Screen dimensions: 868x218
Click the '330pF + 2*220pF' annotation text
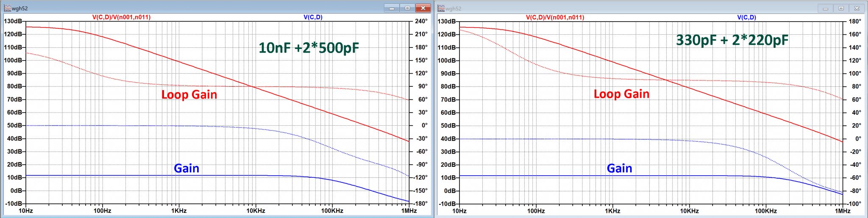pyautogui.click(x=732, y=40)
